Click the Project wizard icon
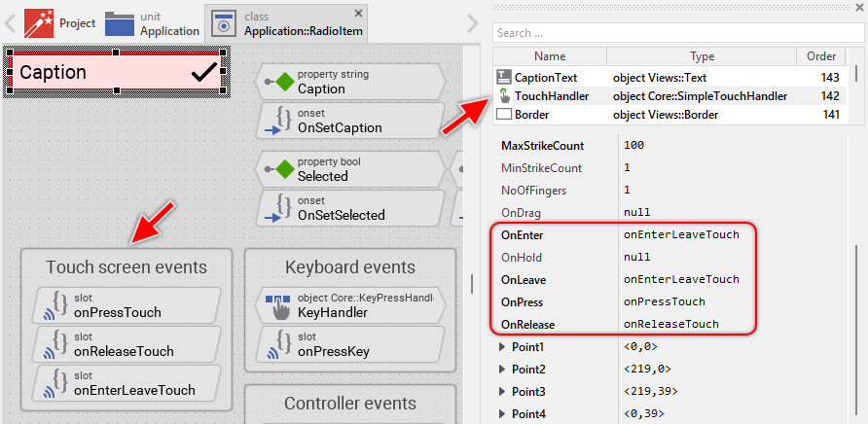 (x=38, y=21)
